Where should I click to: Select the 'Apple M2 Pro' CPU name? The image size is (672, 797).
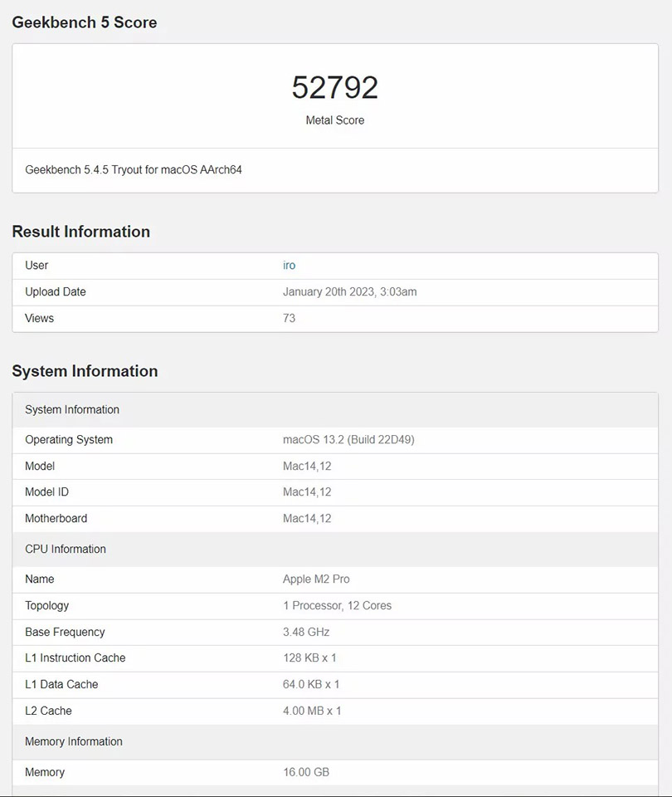point(316,579)
